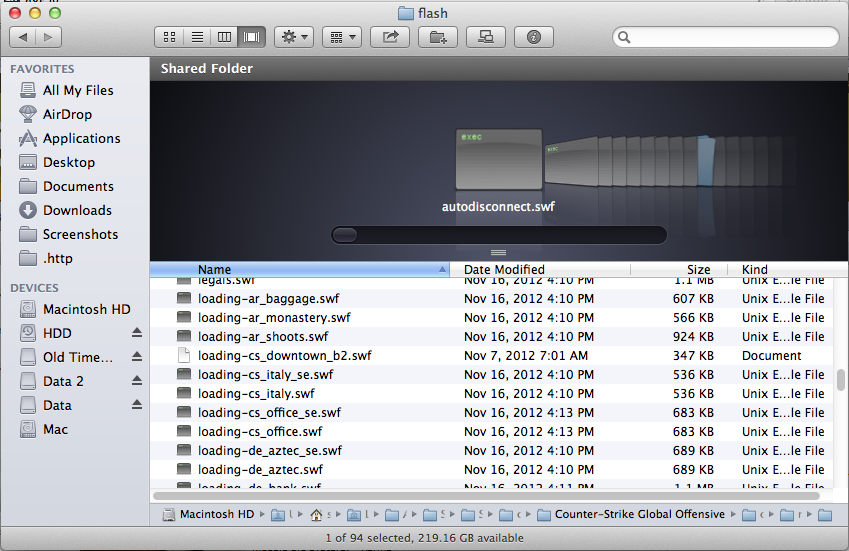Sort by Name column header
Screen dimensions: 849x551
pos(299,269)
